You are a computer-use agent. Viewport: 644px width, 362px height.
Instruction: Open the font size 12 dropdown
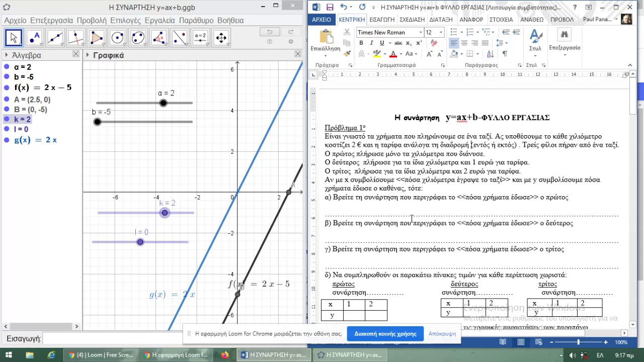point(441,32)
